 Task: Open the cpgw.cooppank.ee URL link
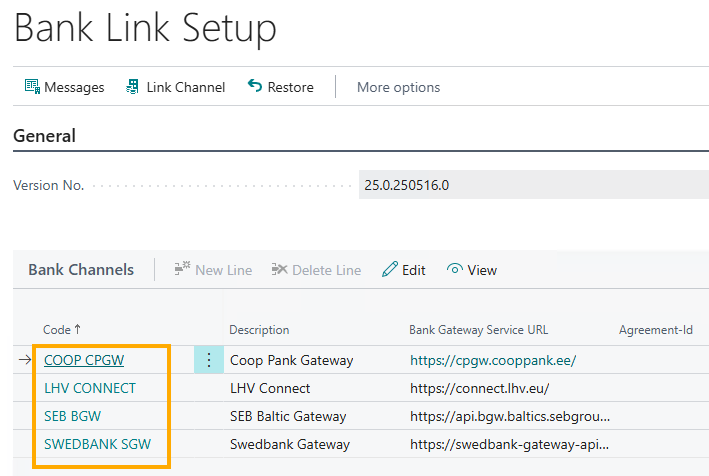tap(493, 360)
